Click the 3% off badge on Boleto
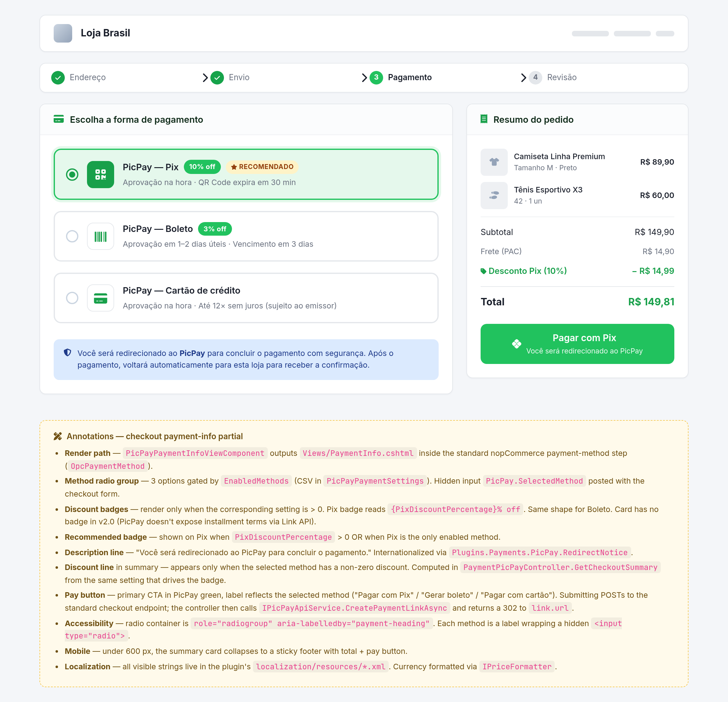Screen dimensions: 728x702 click(x=215, y=229)
